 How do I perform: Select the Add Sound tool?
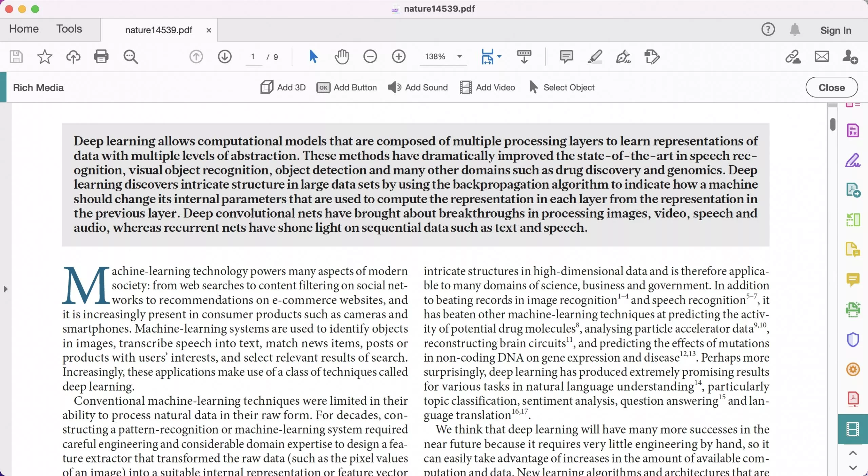[x=417, y=87]
